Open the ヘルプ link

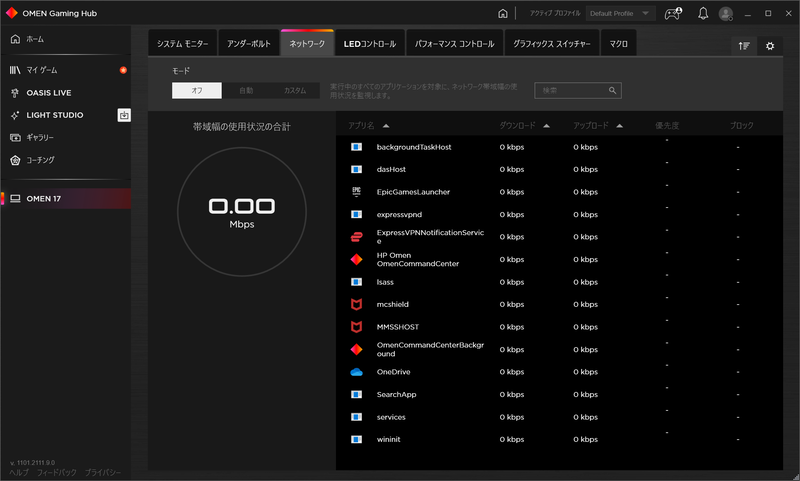click(19, 473)
